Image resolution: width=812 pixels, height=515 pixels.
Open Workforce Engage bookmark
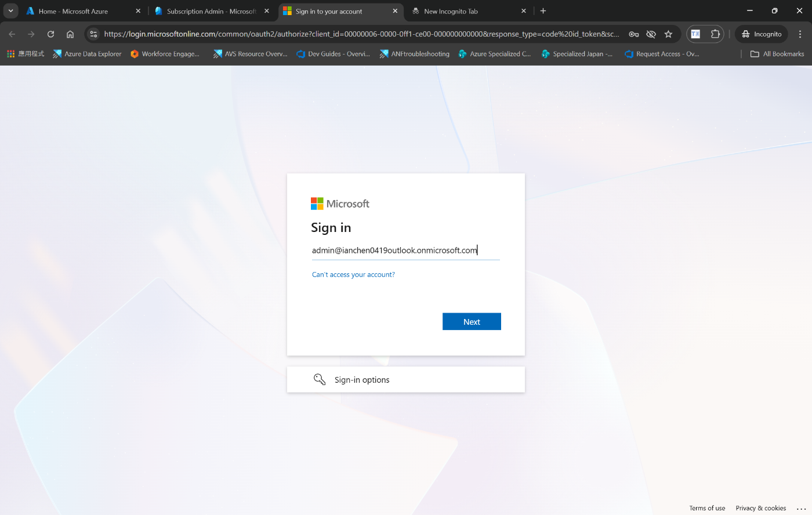[x=165, y=54]
